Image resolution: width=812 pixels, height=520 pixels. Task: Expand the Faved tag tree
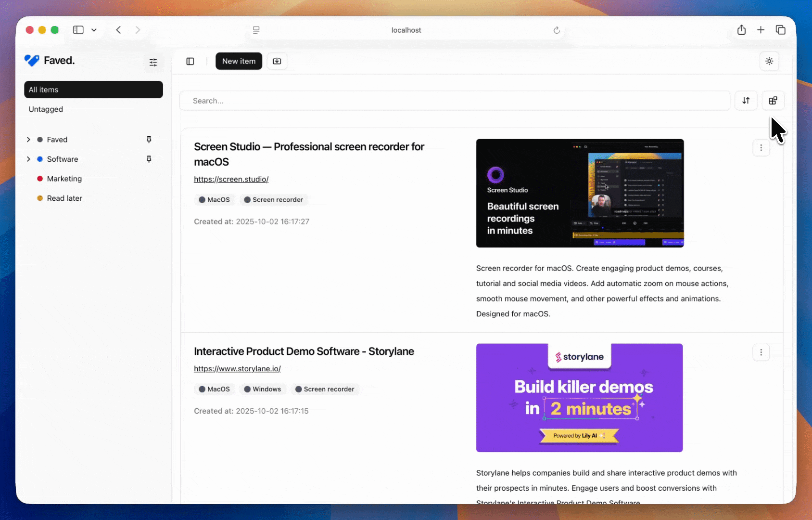click(x=28, y=140)
